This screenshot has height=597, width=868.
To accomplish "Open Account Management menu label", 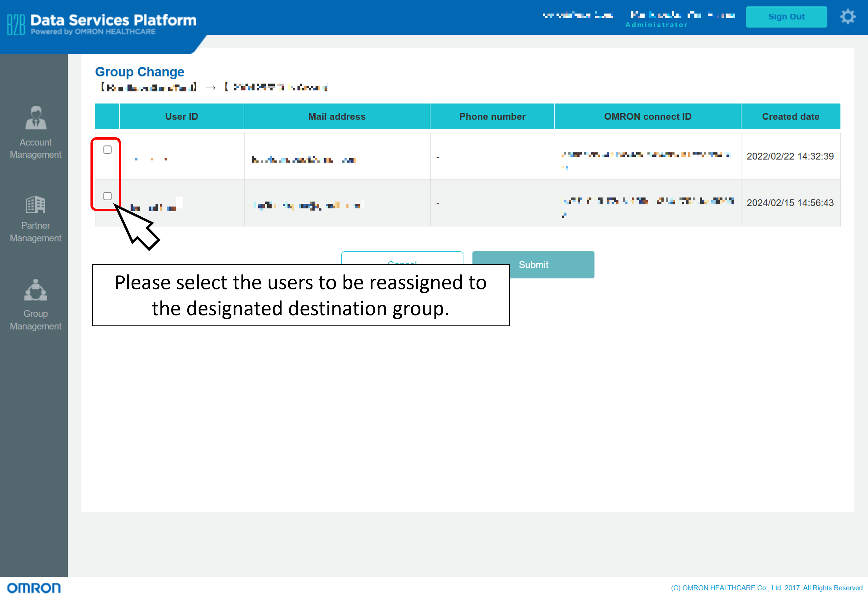I will (x=36, y=149).
